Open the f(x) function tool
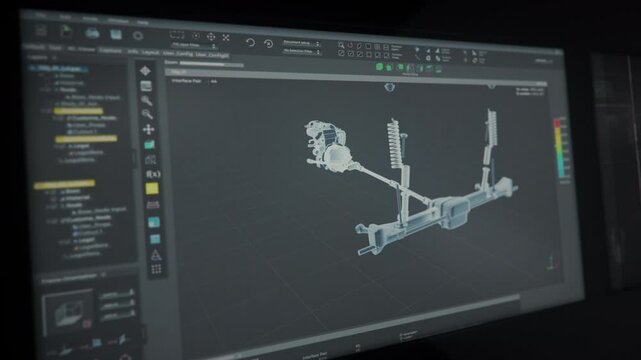This screenshot has width=641, height=360. 153,174
